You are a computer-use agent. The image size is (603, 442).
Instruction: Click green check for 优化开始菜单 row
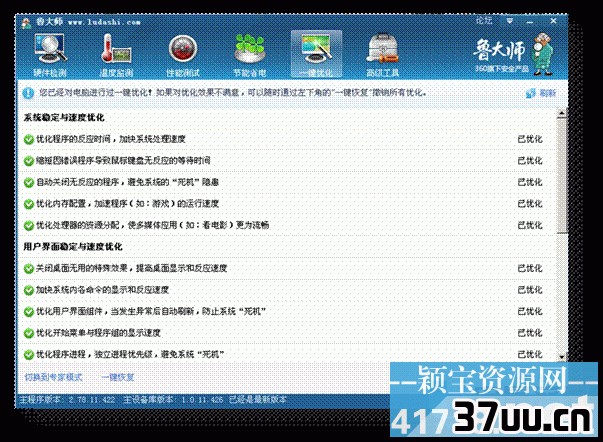29,333
